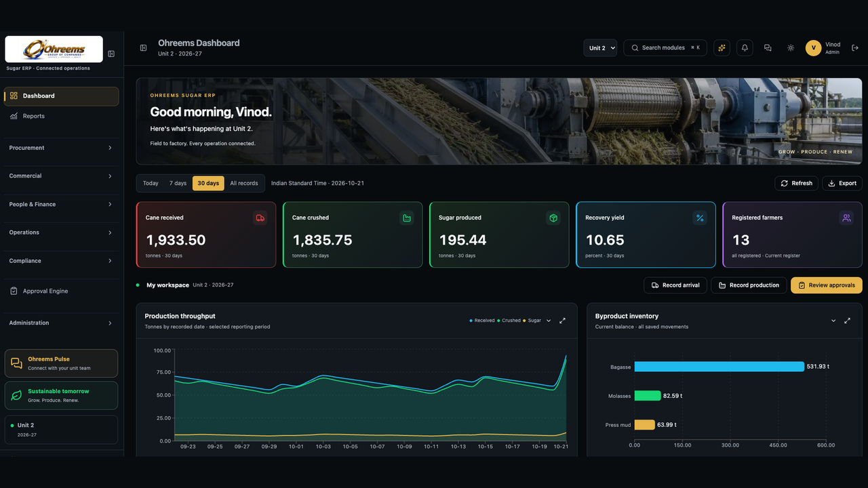Expand the Production throughput chart to fullscreen
868x488 pixels.
(x=562, y=321)
